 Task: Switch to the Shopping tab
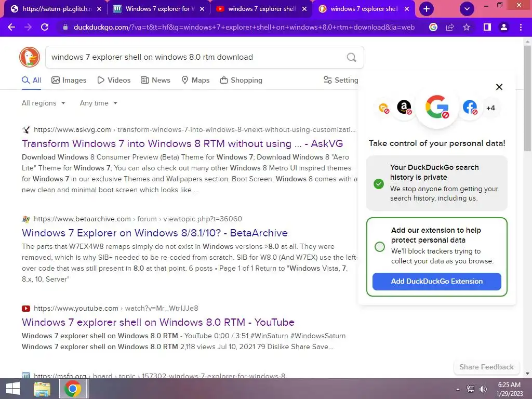241,81
